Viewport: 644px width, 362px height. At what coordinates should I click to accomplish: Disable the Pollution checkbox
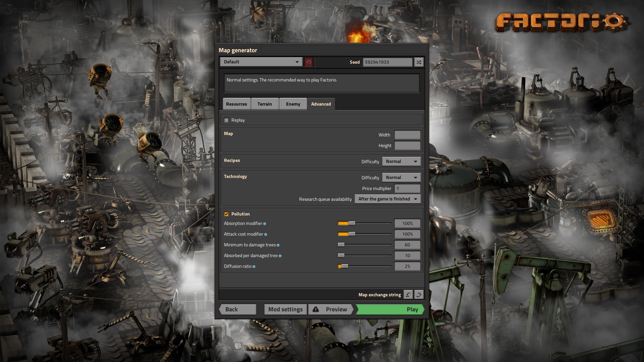point(226,214)
